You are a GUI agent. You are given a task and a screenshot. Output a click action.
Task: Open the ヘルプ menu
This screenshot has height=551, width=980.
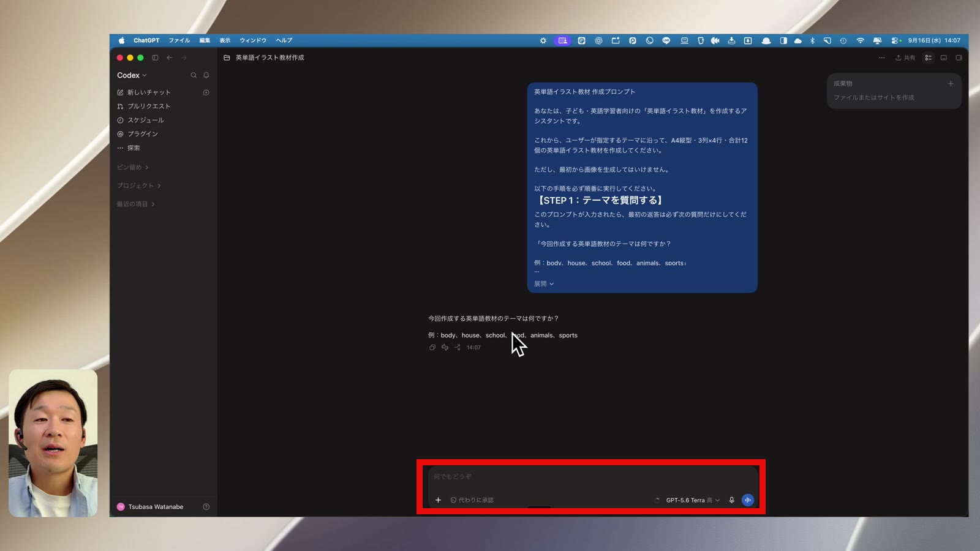pos(284,40)
